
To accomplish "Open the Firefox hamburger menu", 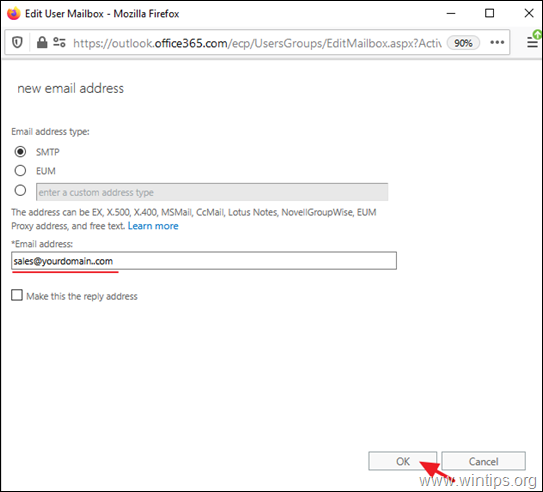I will point(532,43).
